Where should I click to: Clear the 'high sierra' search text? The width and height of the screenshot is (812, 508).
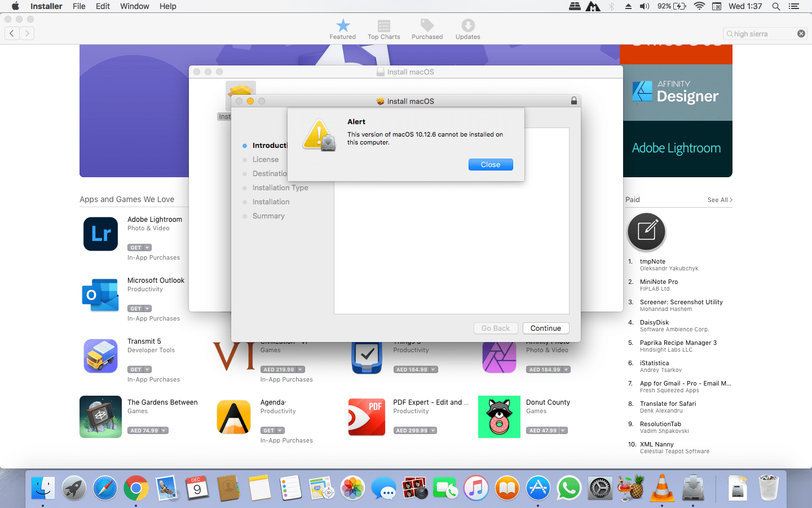(801, 34)
